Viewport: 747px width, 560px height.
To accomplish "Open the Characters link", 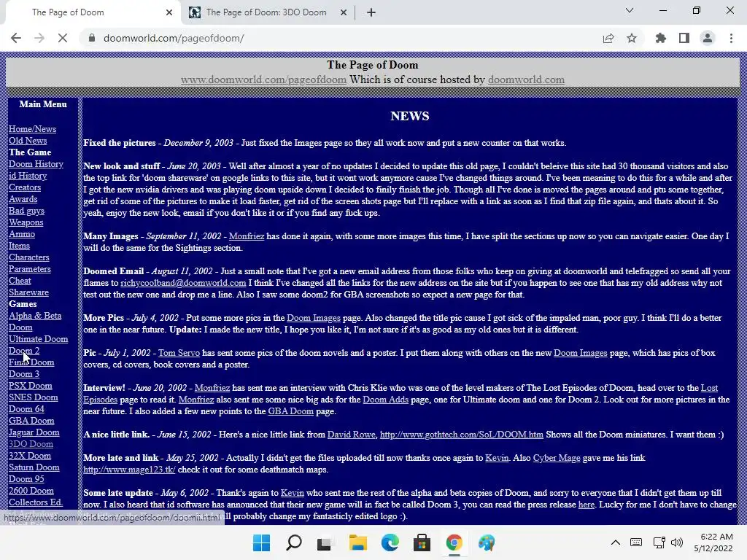I will pos(29,257).
